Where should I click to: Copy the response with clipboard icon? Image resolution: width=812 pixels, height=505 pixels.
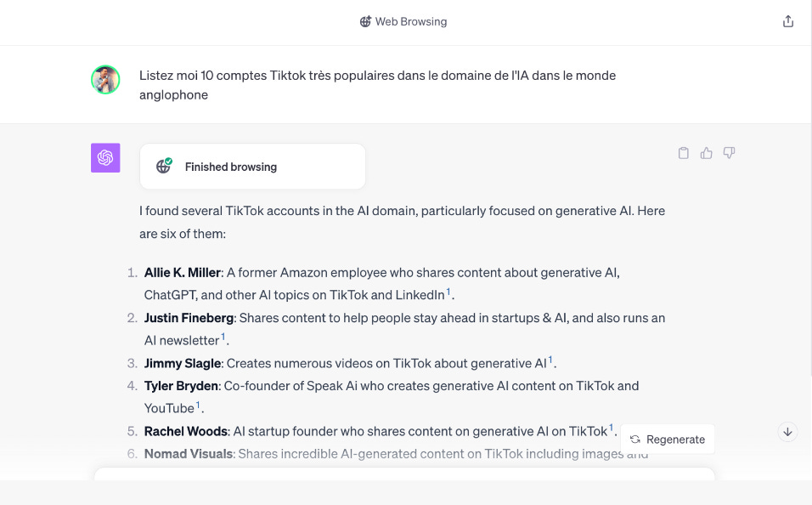[x=684, y=153]
